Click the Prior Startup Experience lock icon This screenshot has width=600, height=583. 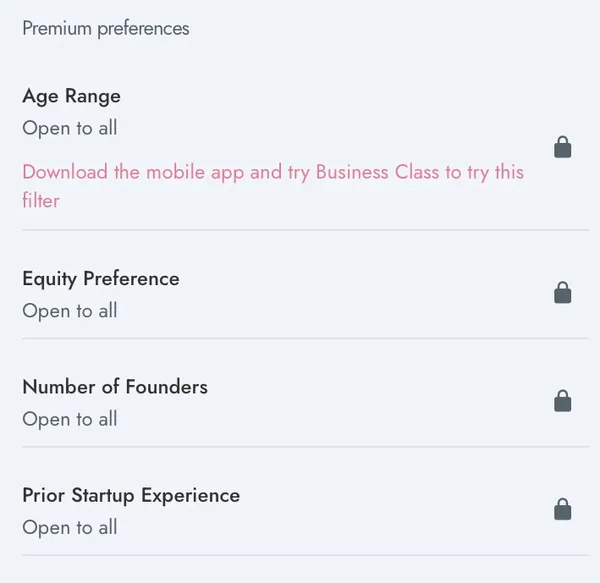coord(562,509)
